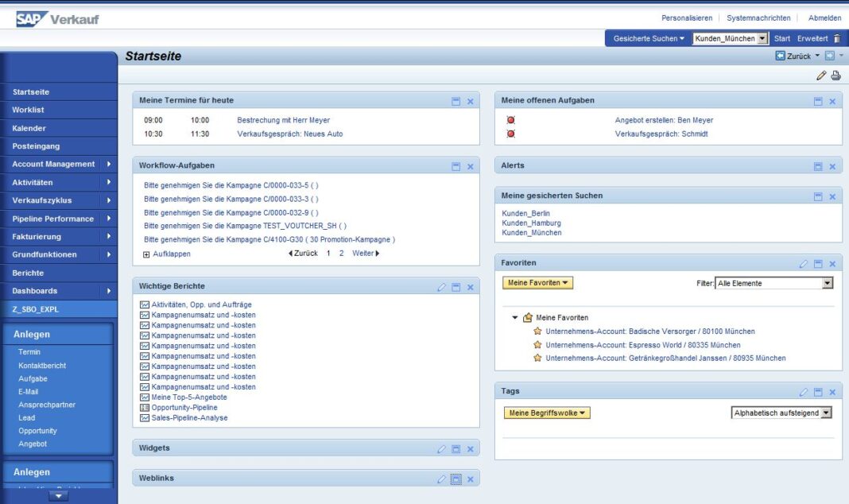
Task: Close the Wichtige Berichte panel
Action: pyautogui.click(x=470, y=287)
